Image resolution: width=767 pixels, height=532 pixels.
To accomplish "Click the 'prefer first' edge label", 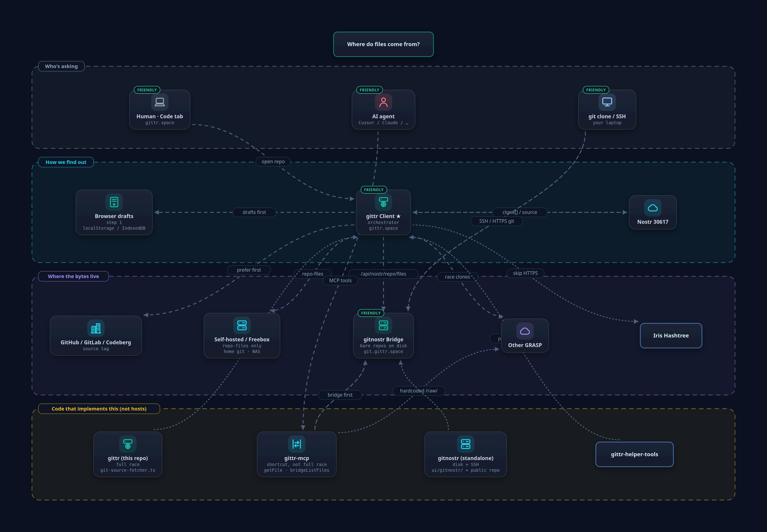I will coord(249,270).
